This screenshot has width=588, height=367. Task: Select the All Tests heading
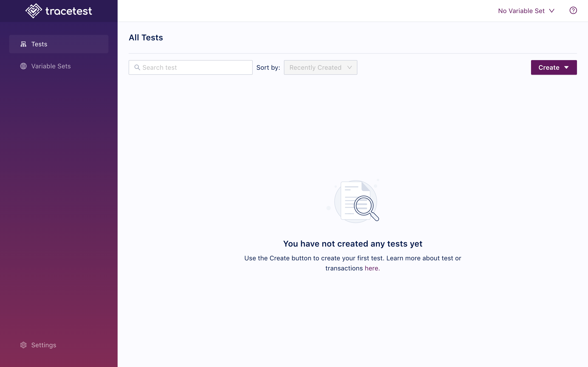[x=146, y=37]
